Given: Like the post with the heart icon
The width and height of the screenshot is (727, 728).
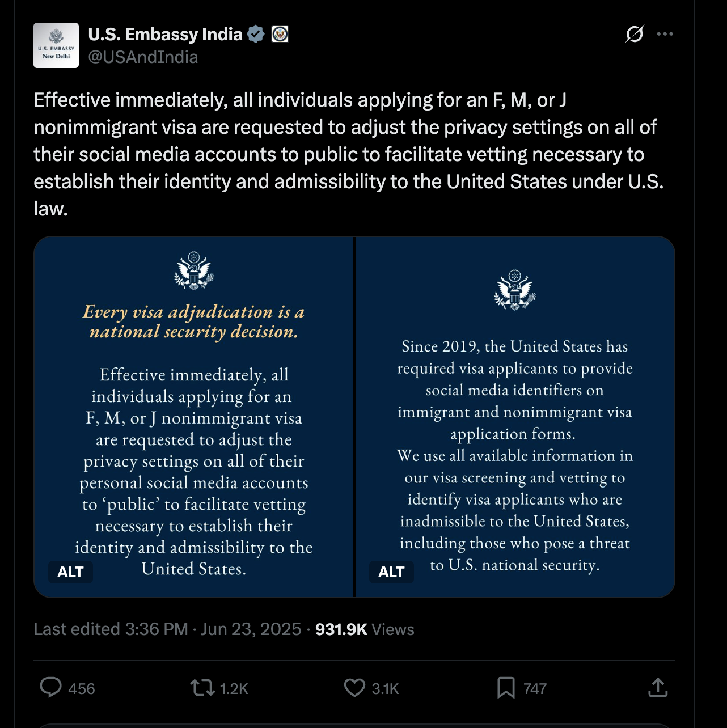Looking at the screenshot, I should pos(355,688).
